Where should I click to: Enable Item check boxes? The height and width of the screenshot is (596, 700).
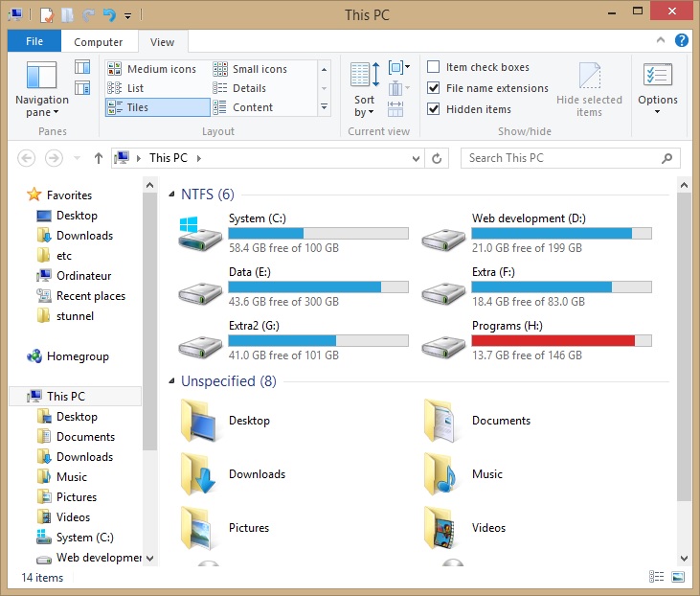[x=434, y=67]
